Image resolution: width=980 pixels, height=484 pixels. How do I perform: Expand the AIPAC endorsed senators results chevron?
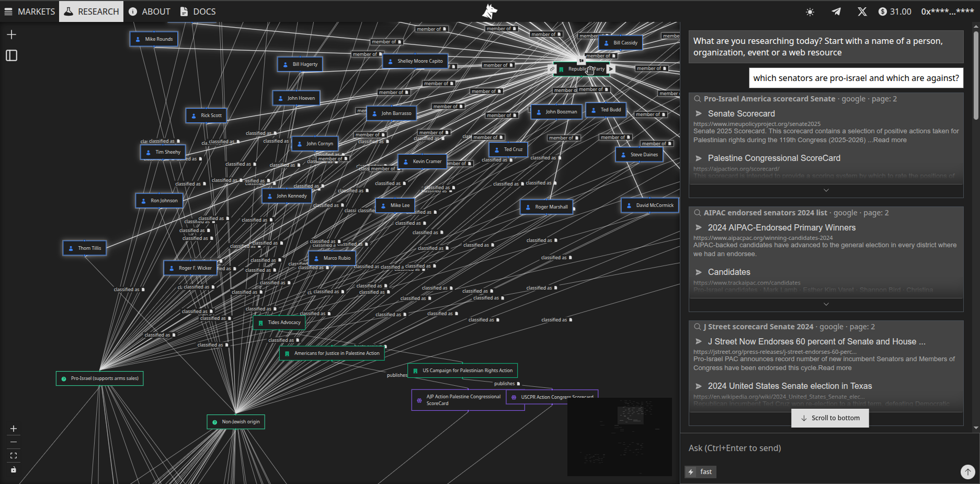[x=826, y=304]
